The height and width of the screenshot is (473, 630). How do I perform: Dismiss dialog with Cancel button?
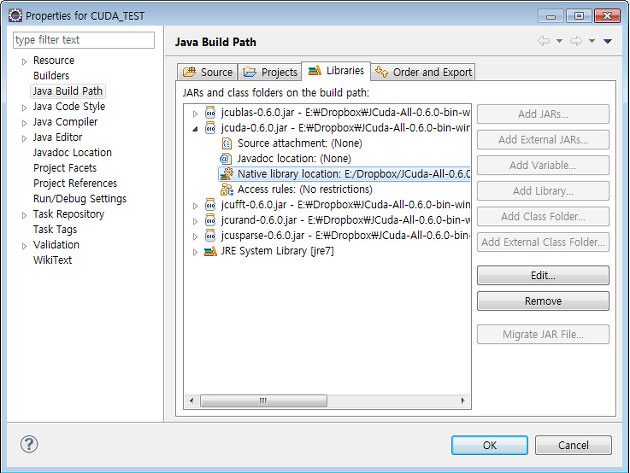pos(573,445)
